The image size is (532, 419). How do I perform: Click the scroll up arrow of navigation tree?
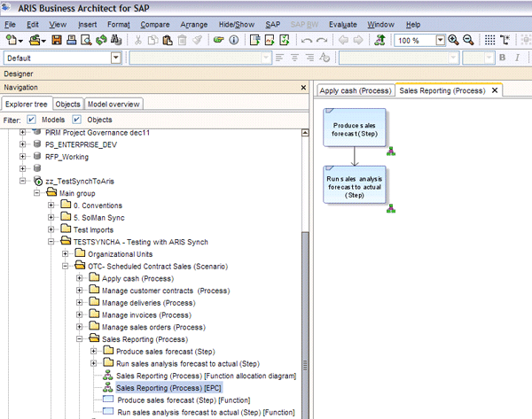point(305,133)
